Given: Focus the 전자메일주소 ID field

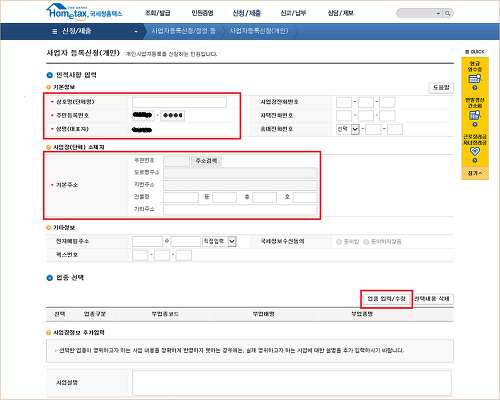Looking at the screenshot, I should (147, 241).
